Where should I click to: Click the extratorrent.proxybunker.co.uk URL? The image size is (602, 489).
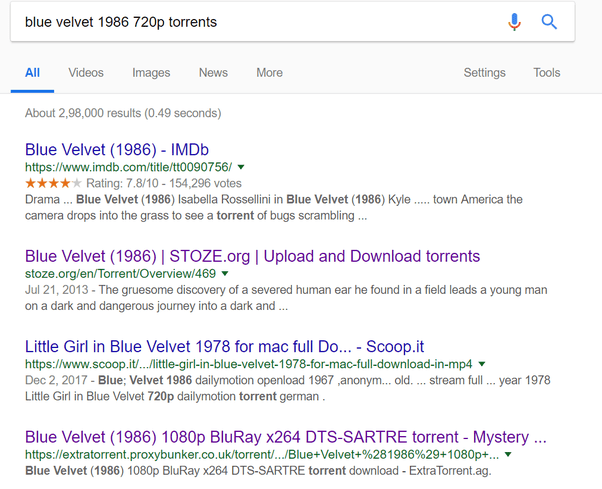click(x=262, y=455)
